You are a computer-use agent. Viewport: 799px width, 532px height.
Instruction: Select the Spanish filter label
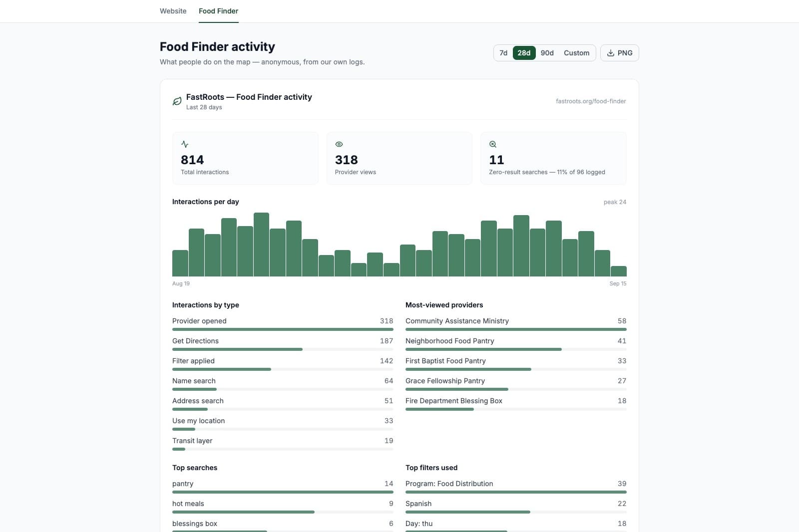coord(418,504)
